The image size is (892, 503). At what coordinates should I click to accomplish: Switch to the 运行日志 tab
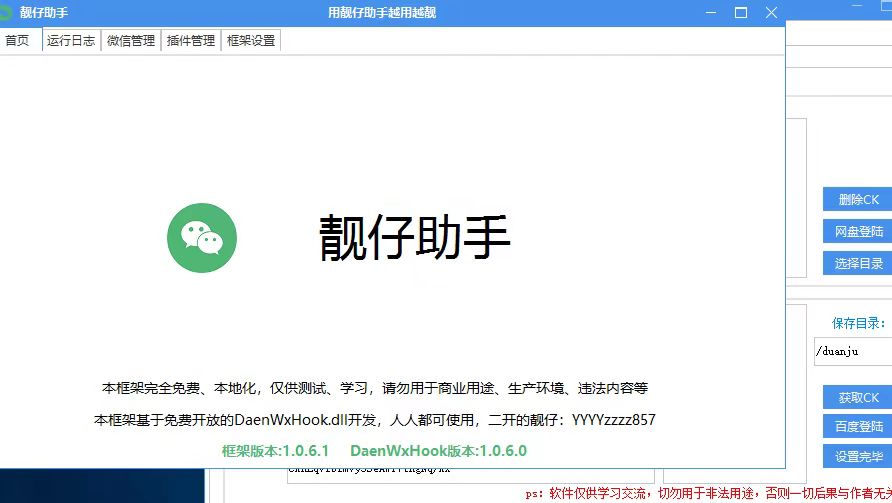(71, 40)
